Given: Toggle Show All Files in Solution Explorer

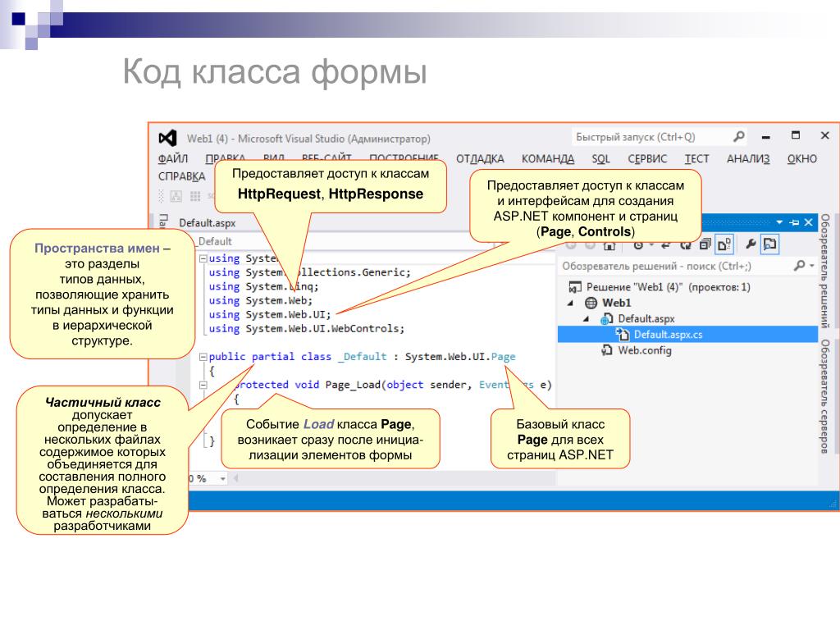Looking at the screenshot, I should pos(724,244).
